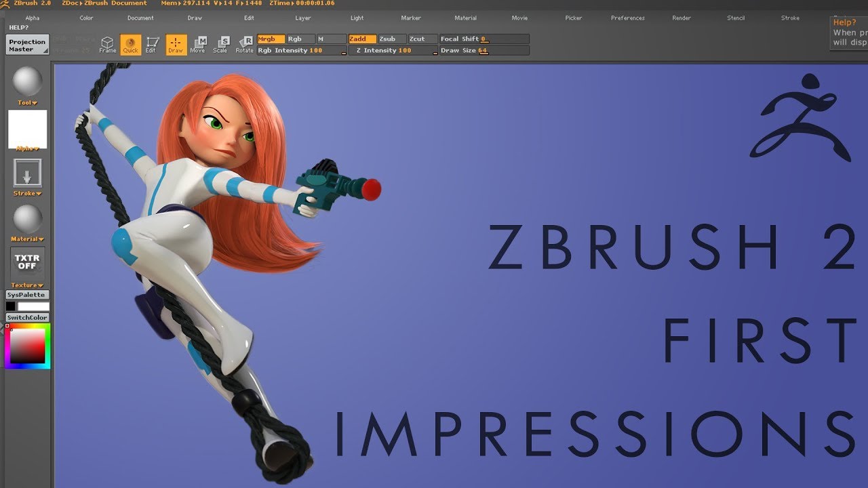
Task: Click the black secondary color swatch
Action: pos(10,306)
